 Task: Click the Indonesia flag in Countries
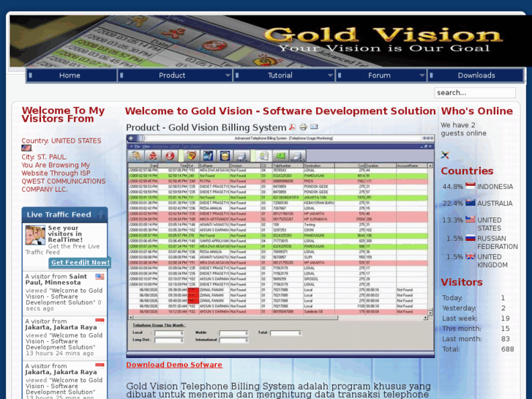click(x=471, y=186)
